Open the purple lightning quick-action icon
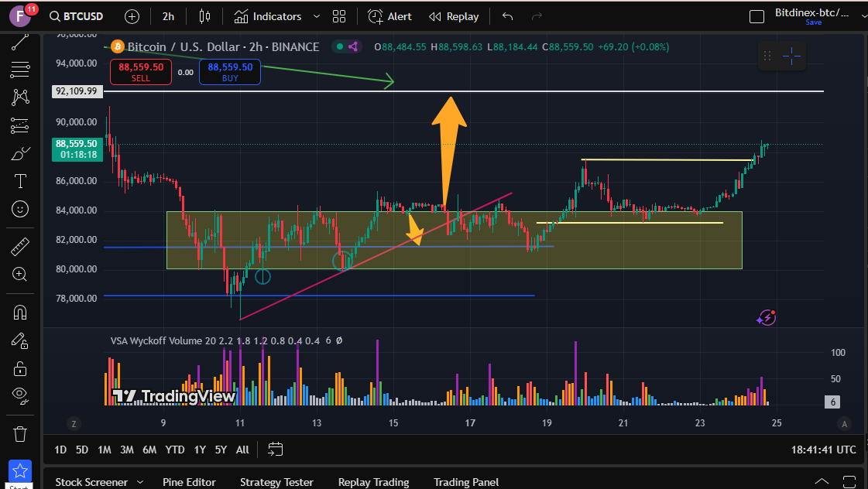The width and height of the screenshot is (868, 489). [x=766, y=317]
